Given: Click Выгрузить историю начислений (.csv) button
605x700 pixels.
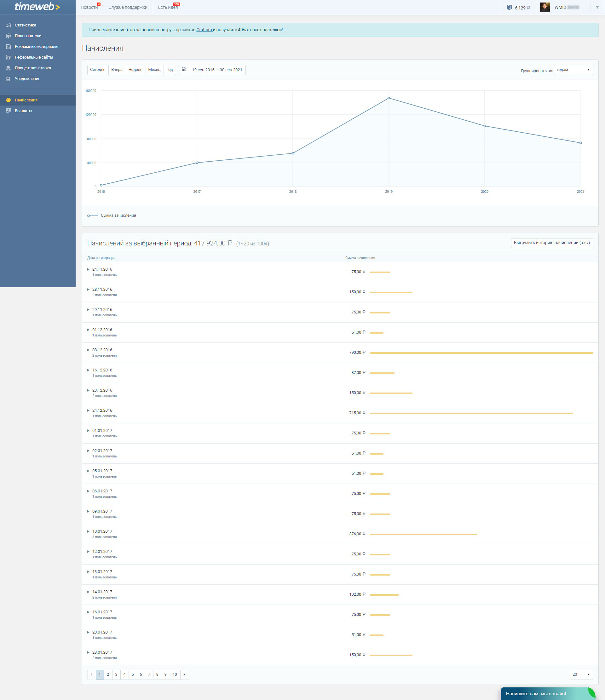Looking at the screenshot, I should tap(552, 243).
